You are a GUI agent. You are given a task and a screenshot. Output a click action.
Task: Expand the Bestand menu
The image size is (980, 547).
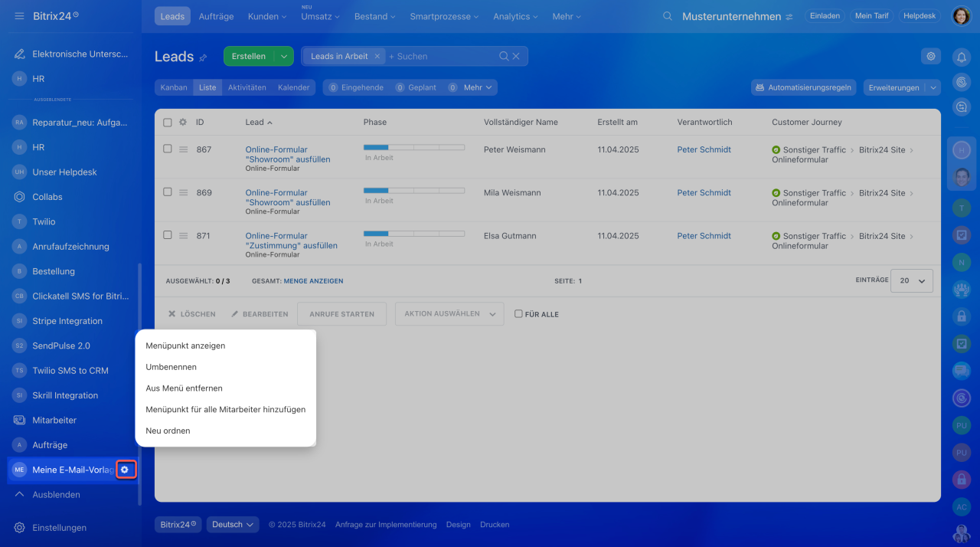375,16
